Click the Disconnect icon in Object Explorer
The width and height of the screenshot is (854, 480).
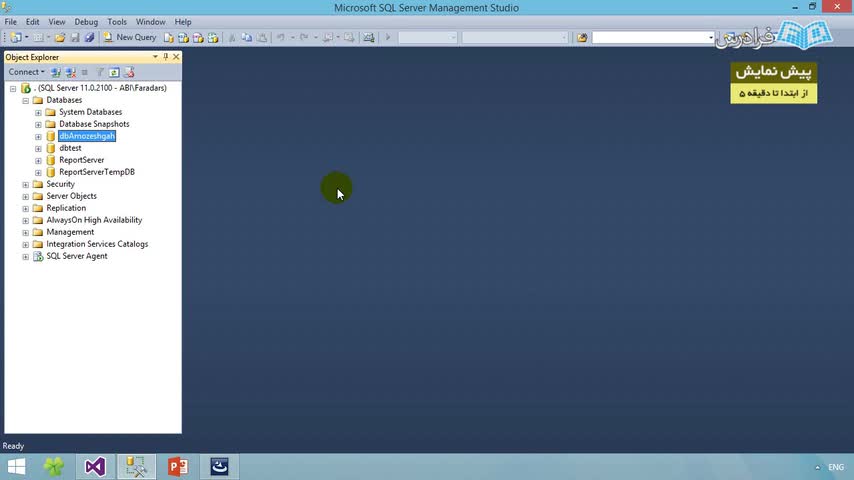(70, 72)
